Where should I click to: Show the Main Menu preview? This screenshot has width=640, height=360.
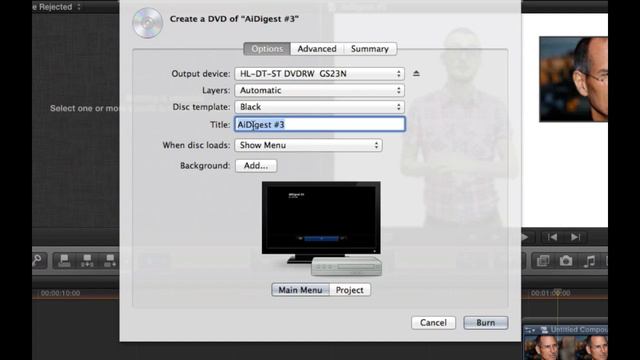click(x=300, y=290)
